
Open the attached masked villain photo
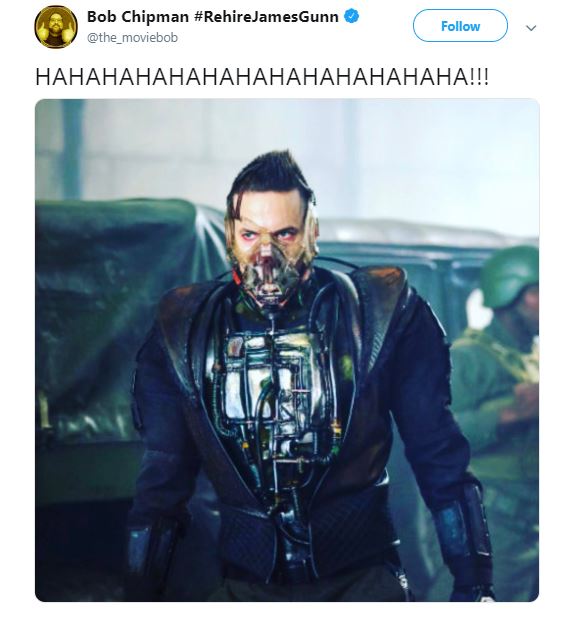[287, 350]
